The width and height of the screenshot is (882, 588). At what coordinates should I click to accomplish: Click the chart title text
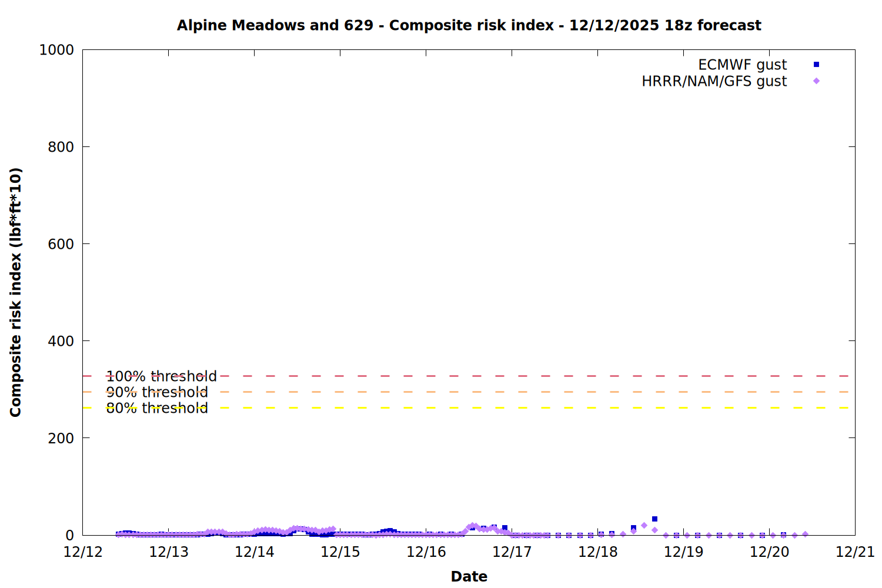(x=469, y=25)
